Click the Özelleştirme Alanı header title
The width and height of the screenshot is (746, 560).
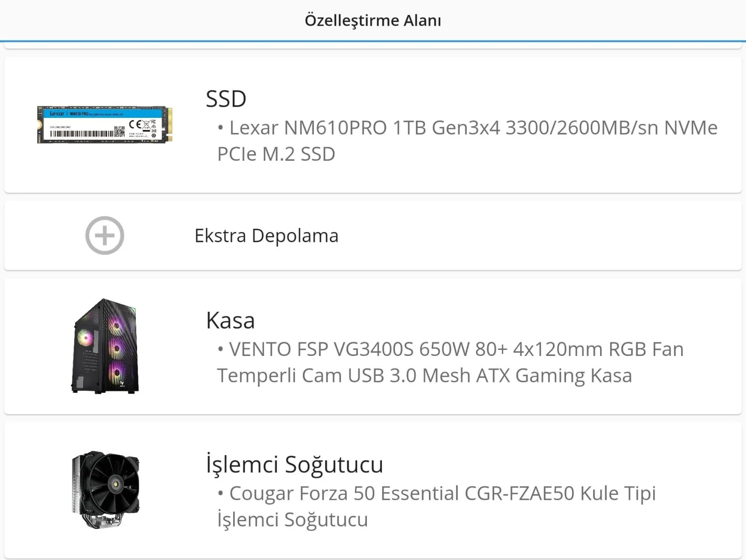coord(373,20)
